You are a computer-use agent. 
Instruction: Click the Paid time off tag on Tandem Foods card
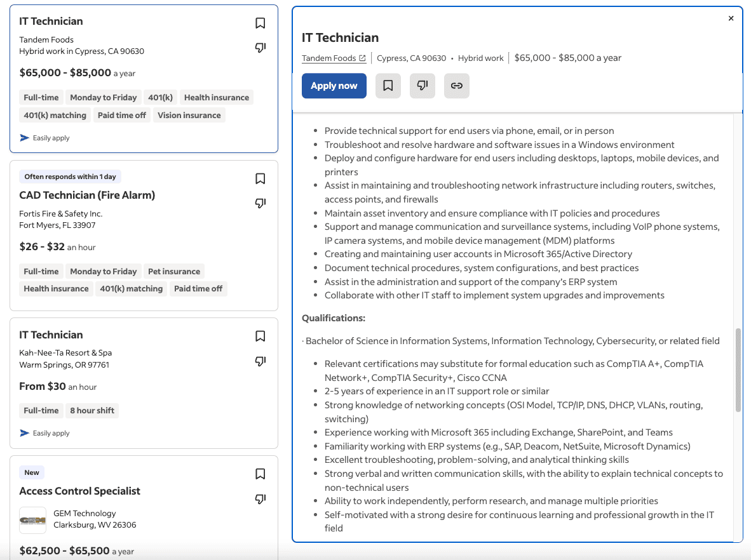121,116
